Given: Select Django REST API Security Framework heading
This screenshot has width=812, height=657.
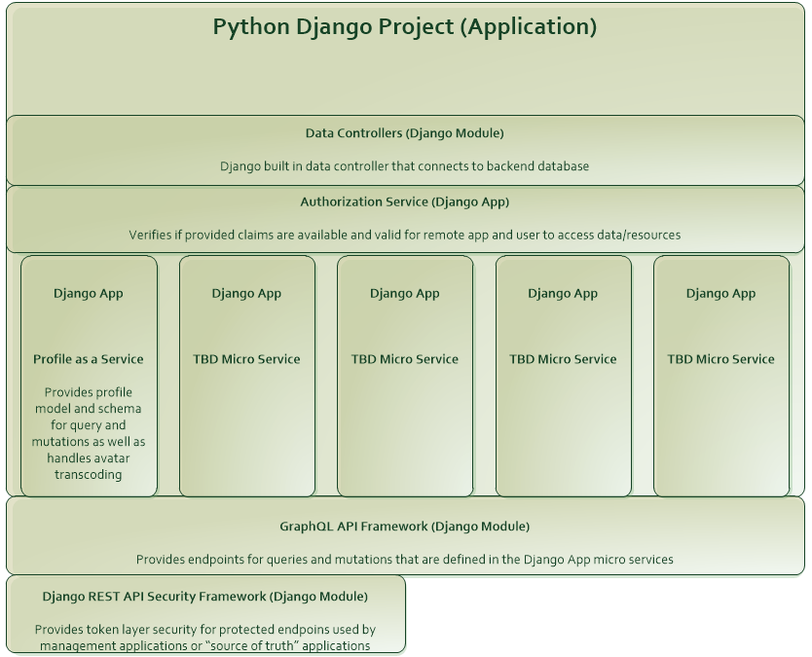Looking at the screenshot, I should coord(205,597).
